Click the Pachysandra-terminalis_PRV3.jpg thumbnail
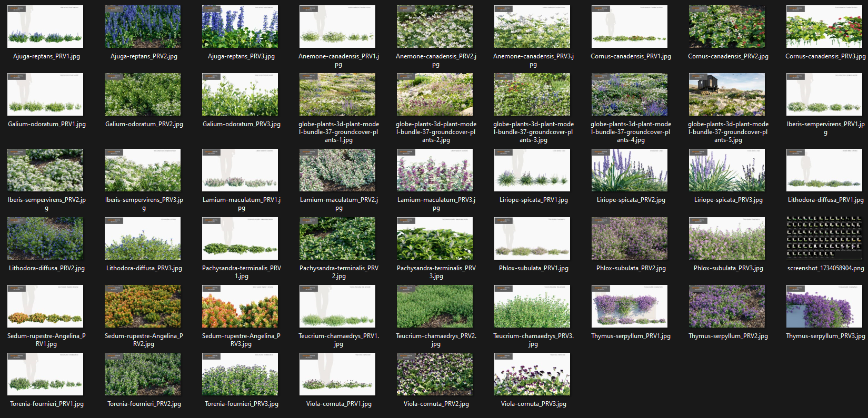Viewport: 868px width, 418px height. click(435, 239)
